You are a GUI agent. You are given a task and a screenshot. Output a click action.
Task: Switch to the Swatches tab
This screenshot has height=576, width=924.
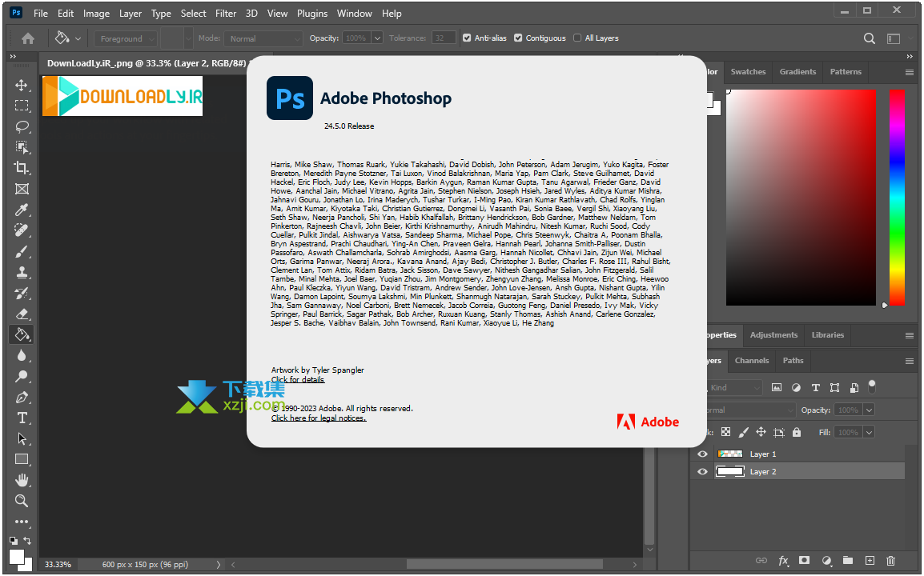(x=748, y=72)
